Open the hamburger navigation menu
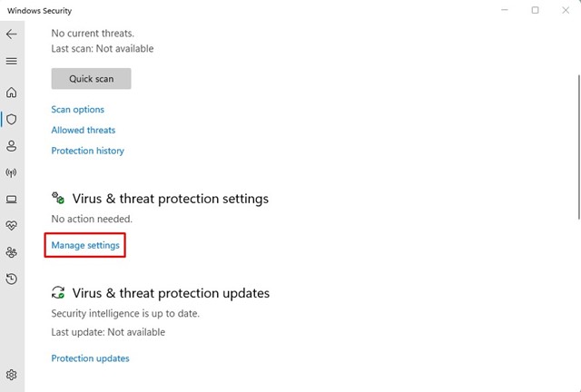This screenshot has width=581, height=392. (11, 61)
